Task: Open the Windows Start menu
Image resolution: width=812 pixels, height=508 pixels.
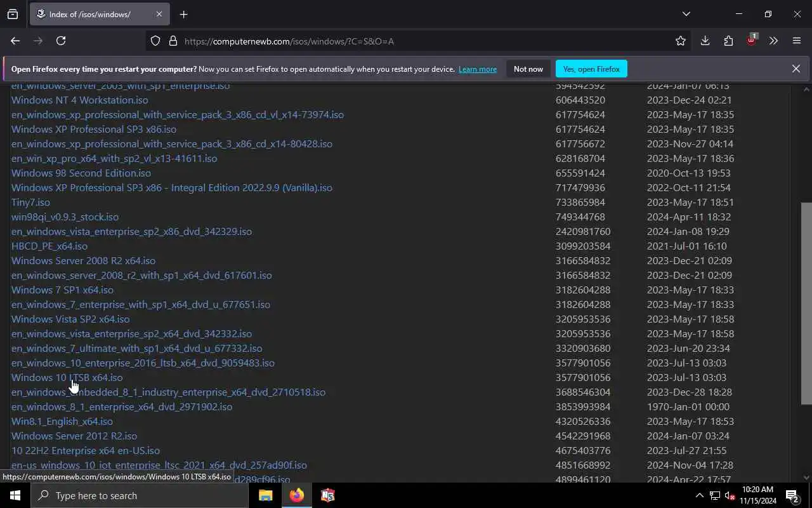Action: [x=15, y=495]
